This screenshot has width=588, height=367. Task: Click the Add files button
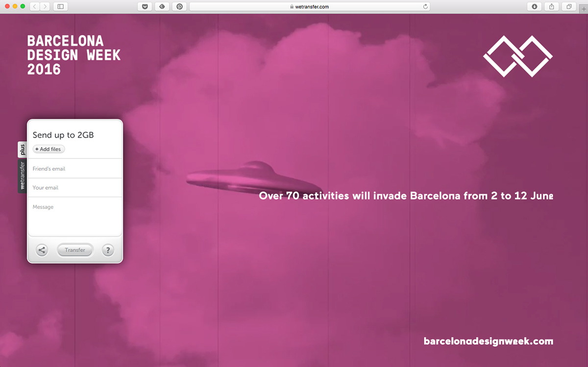(x=49, y=149)
